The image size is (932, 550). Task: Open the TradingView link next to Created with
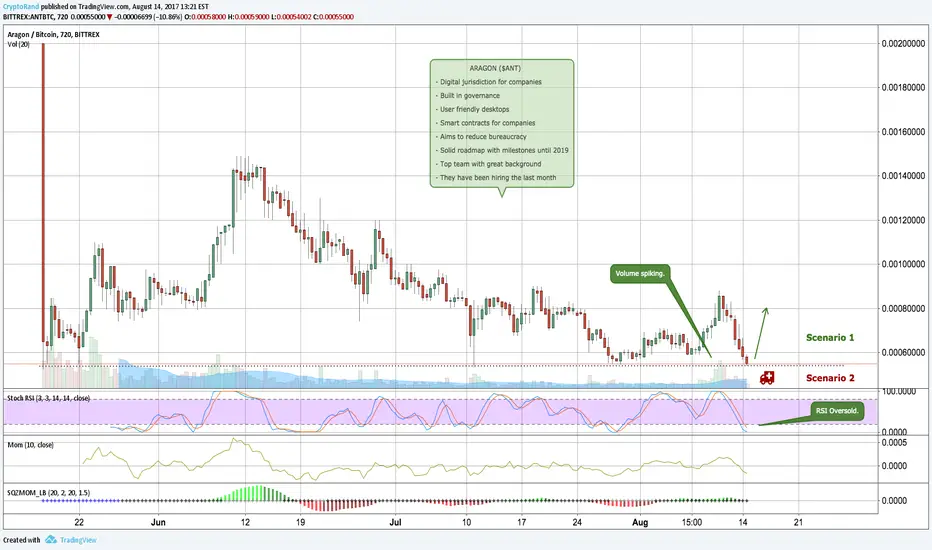tap(78, 540)
